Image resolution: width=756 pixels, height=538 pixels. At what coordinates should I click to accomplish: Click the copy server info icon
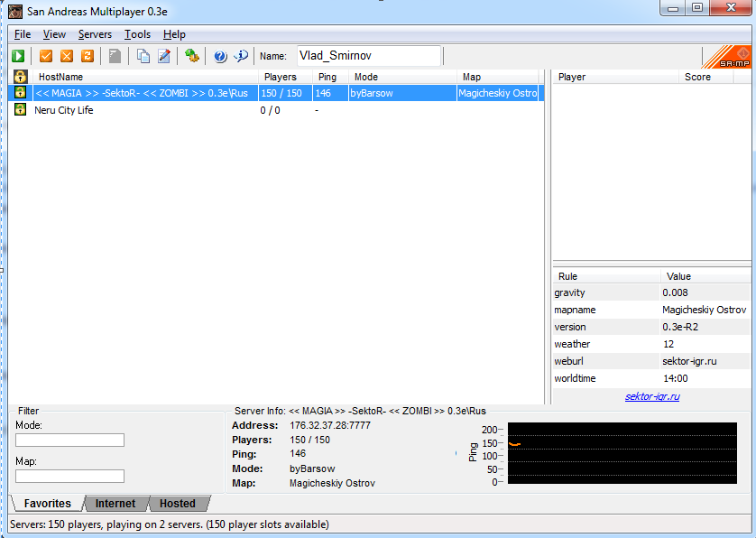143,56
